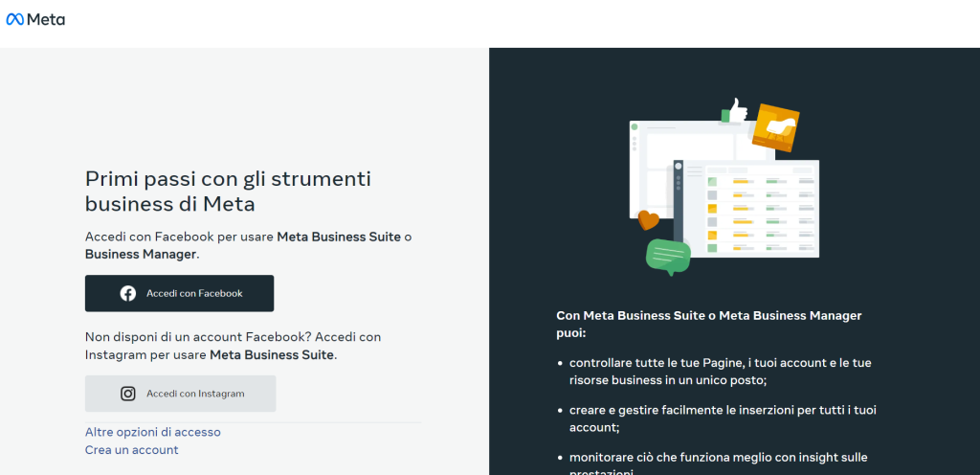Click the thumbs-up icon in the illustration

pyautogui.click(x=734, y=111)
